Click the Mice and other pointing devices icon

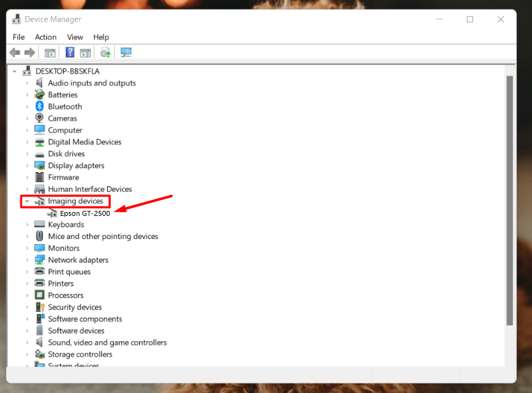point(40,236)
